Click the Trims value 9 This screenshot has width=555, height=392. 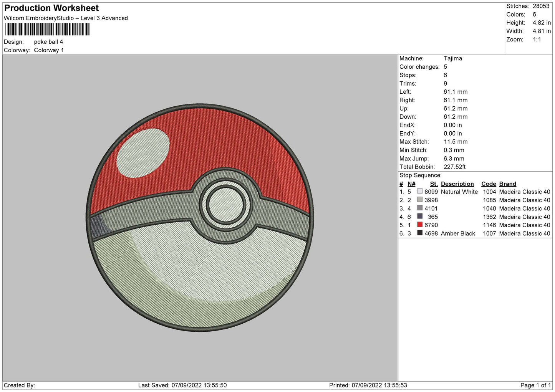coord(446,83)
